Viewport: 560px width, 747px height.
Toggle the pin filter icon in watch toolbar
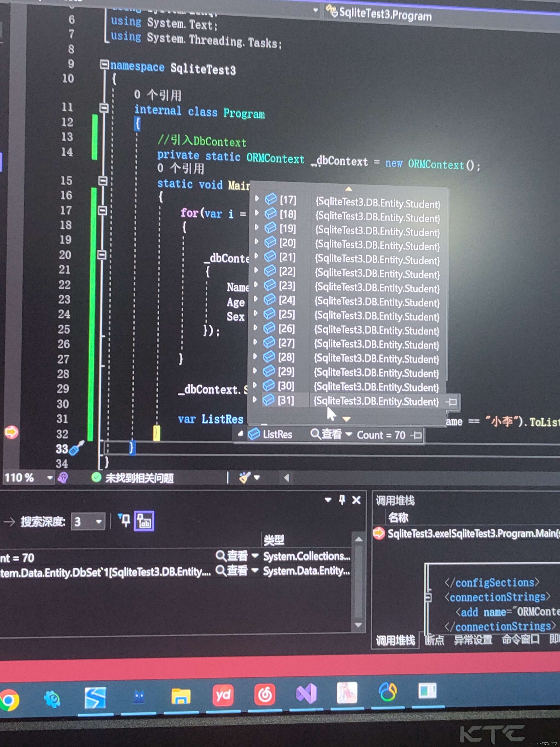pos(124,520)
